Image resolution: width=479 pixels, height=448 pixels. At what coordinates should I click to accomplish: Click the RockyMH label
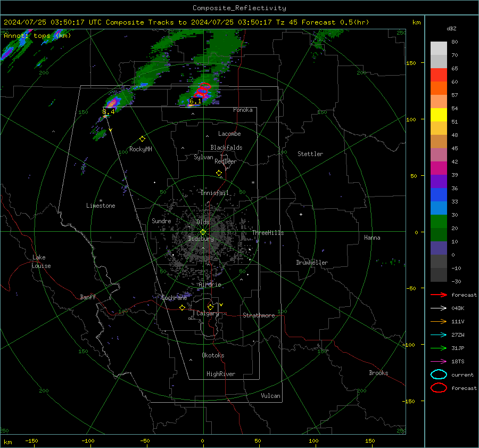click(141, 149)
